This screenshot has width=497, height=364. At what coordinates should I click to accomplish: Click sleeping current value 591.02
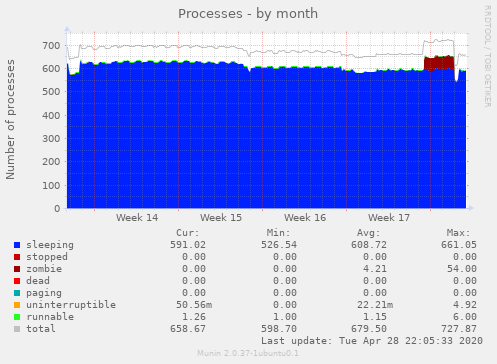click(188, 245)
